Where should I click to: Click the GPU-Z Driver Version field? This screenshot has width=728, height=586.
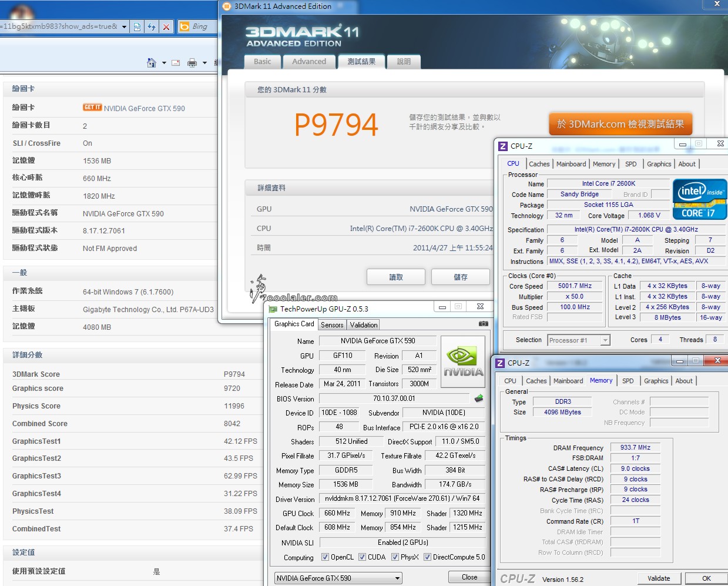click(402, 498)
